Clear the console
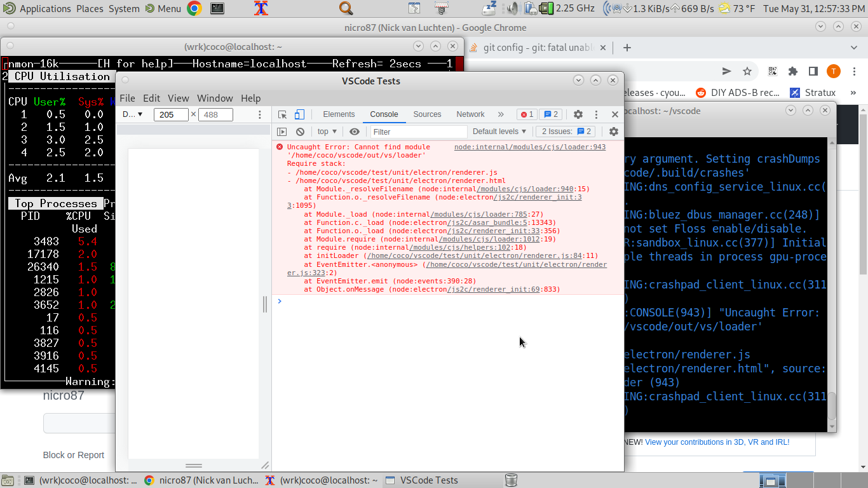 [x=300, y=132]
